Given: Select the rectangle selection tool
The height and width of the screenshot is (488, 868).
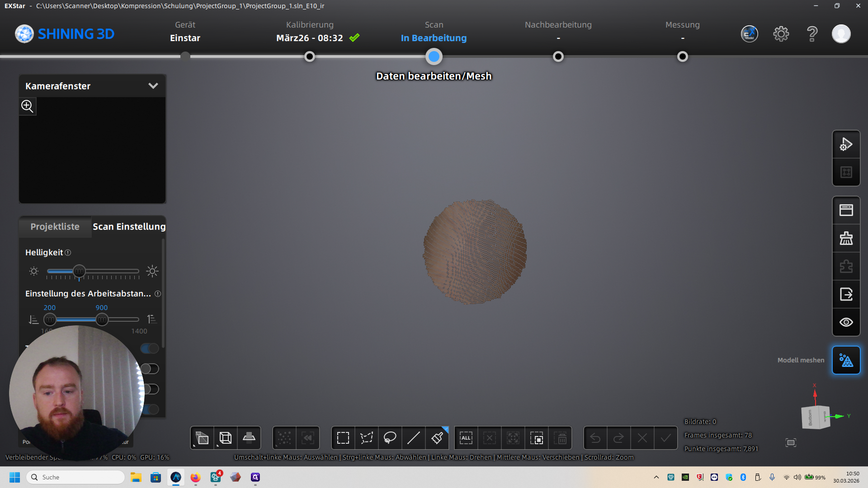Looking at the screenshot, I should pos(343,438).
